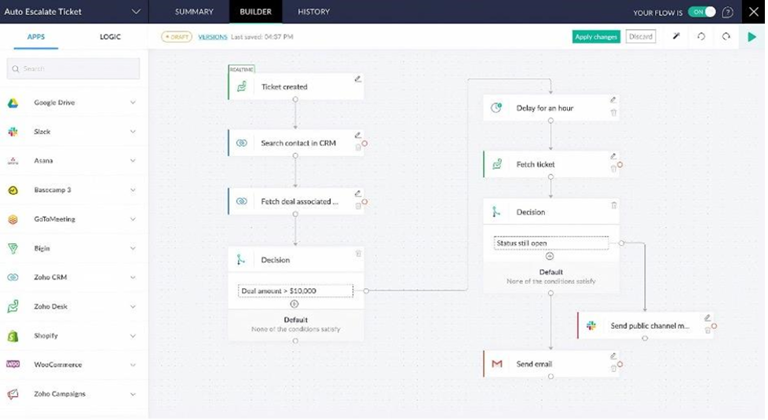Click the Basecamp 3 app icon

pyautogui.click(x=13, y=190)
